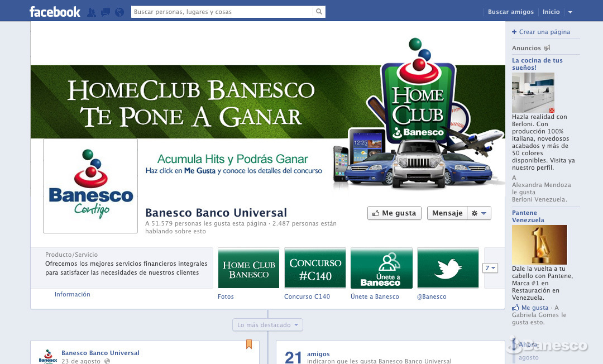Click the Mensaje button
Viewport: 603px width, 364px height.
click(447, 213)
